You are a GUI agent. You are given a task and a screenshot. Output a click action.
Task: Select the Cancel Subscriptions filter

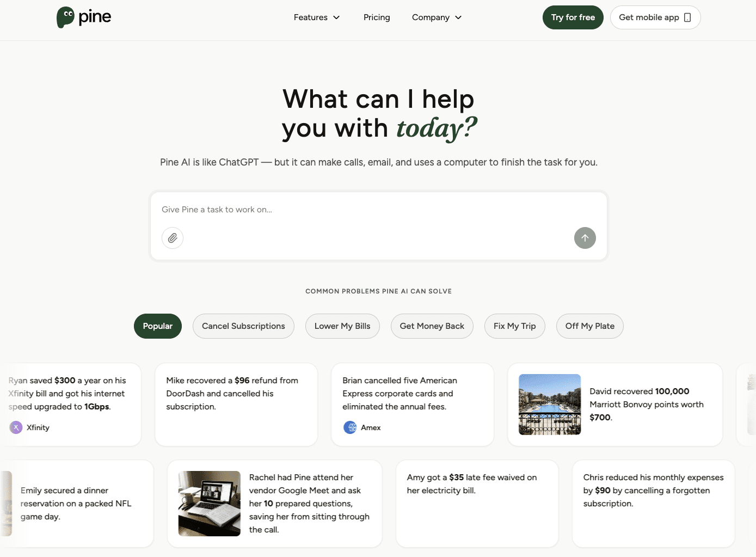pos(243,326)
